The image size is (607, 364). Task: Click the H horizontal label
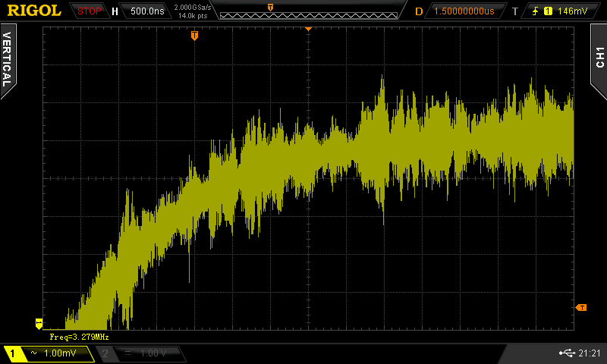coord(115,11)
